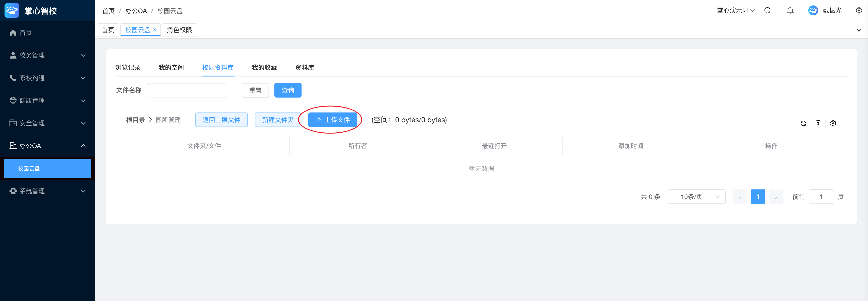Open the 10条/页 page size dropdown
Image resolution: width=868 pixels, height=301 pixels.
(696, 197)
